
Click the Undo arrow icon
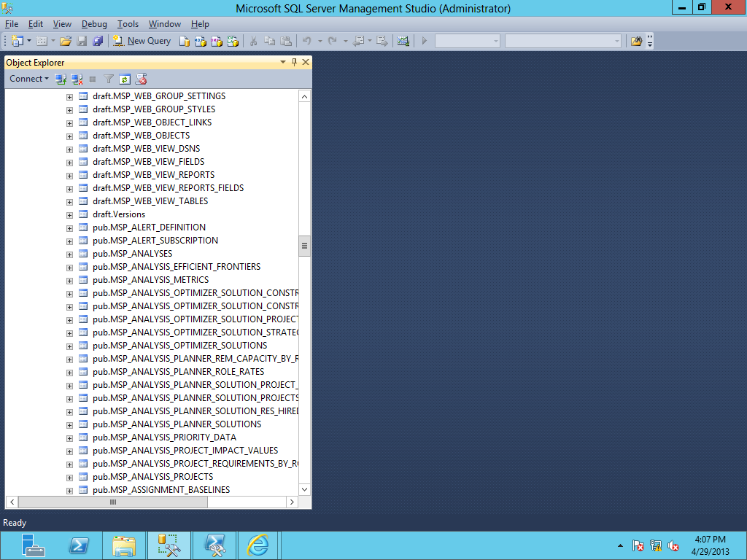pyautogui.click(x=307, y=41)
